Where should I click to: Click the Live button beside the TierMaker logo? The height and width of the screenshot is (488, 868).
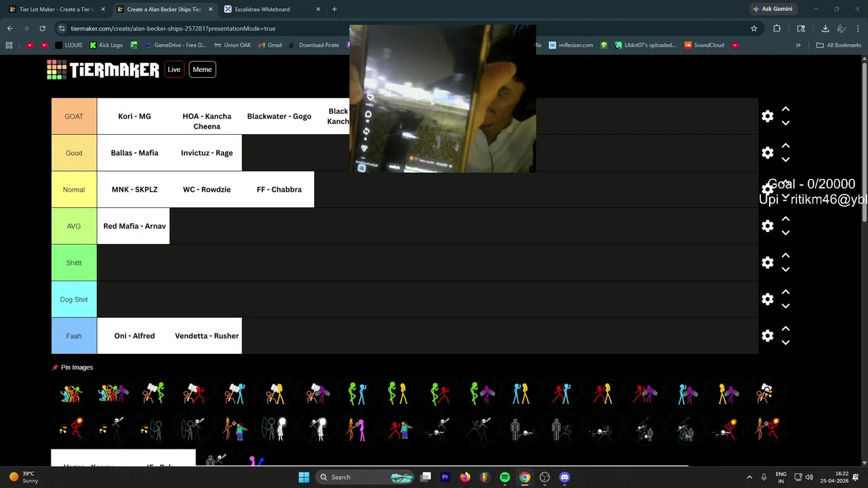pyautogui.click(x=174, y=69)
